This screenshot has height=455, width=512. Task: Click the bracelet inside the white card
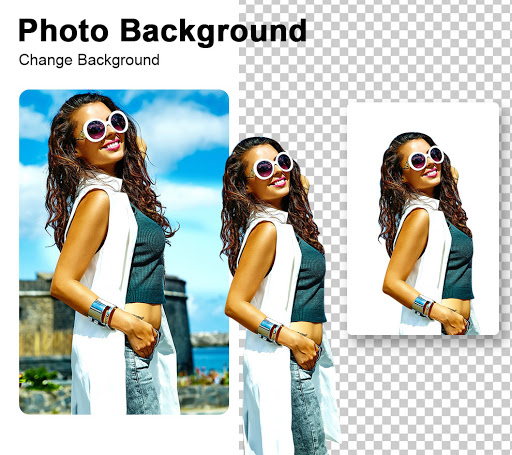tap(423, 306)
